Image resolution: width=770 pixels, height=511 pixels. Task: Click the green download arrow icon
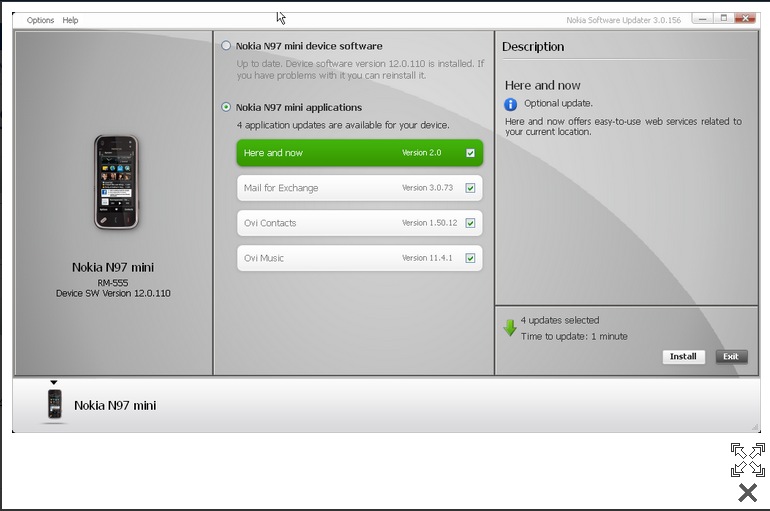(510, 328)
